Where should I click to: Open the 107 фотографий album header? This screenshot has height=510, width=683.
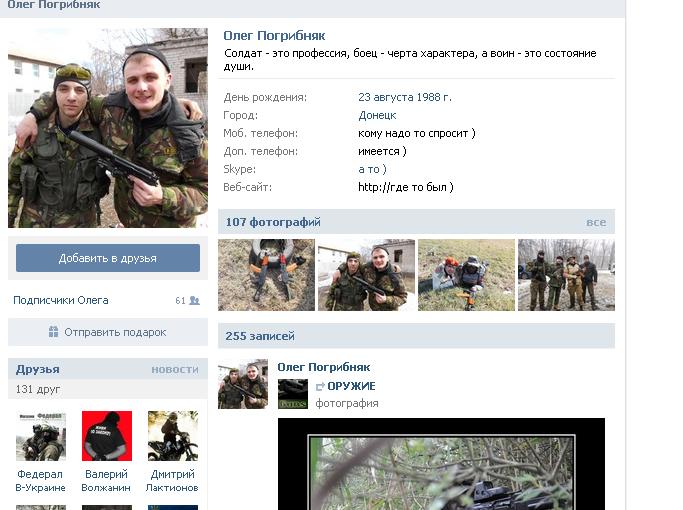pyautogui.click(x=273, y=222)
